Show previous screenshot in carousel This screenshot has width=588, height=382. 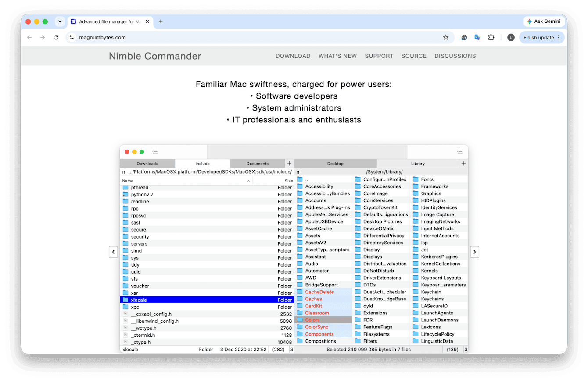[x=113, y=252]
